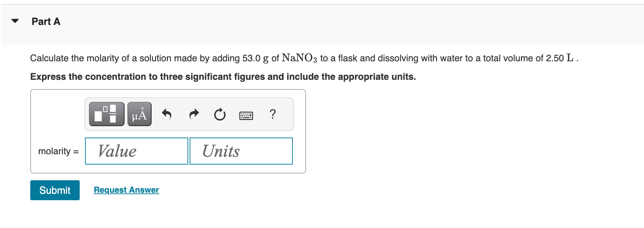Reset the answer boxes with the circular arrow

[220, 114]
